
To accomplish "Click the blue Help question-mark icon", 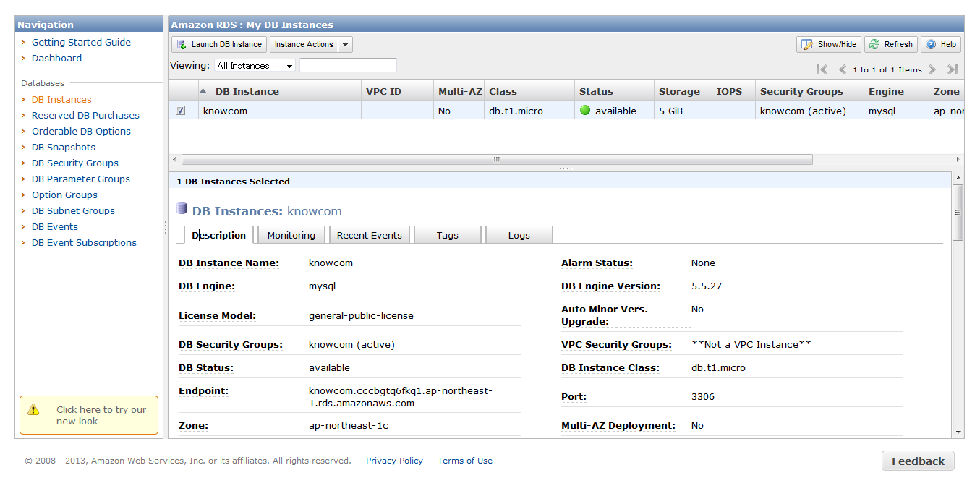I will pyautogui.click(x=931, y=44).
